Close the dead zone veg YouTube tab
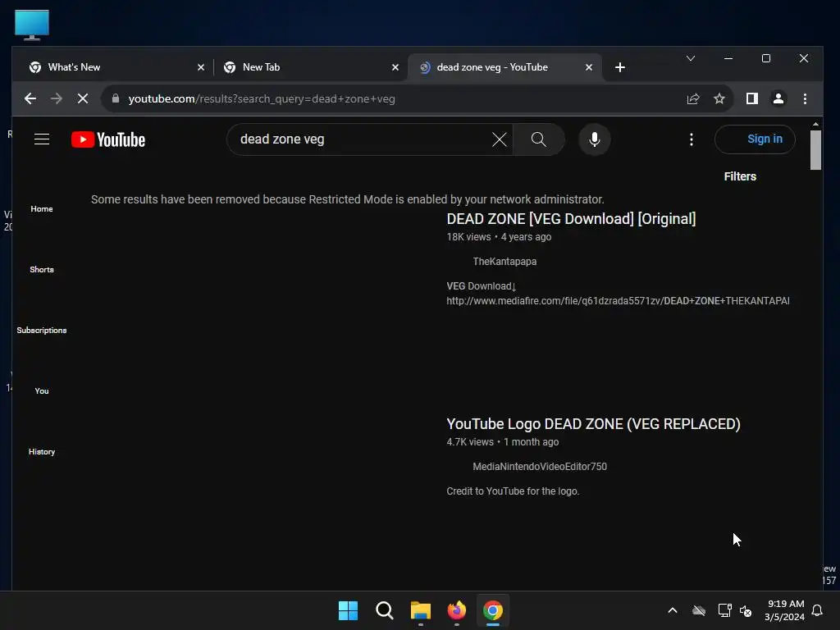 point(589,67)
